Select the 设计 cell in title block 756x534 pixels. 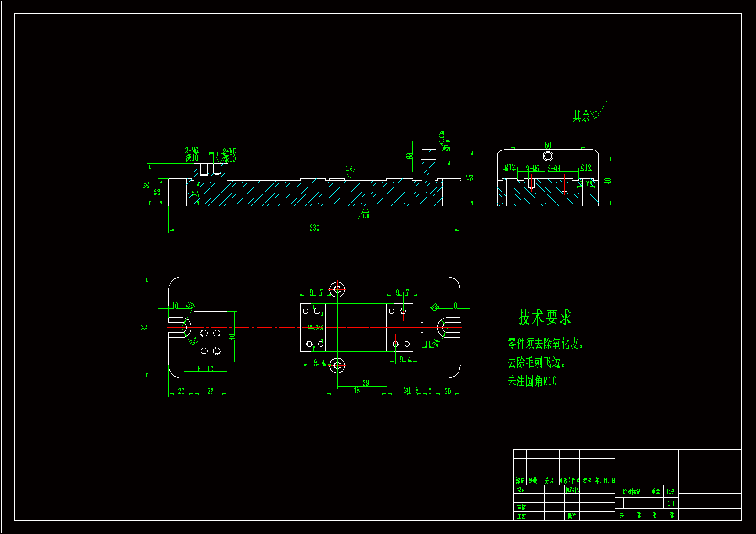(x=521, y=490)
